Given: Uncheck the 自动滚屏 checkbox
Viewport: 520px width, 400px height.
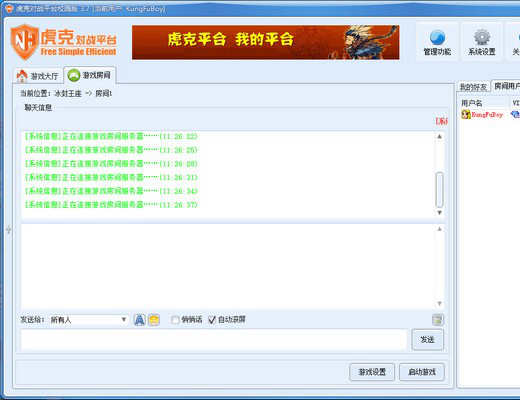Looking at the screenshot, I should click(x=212, y=320).
